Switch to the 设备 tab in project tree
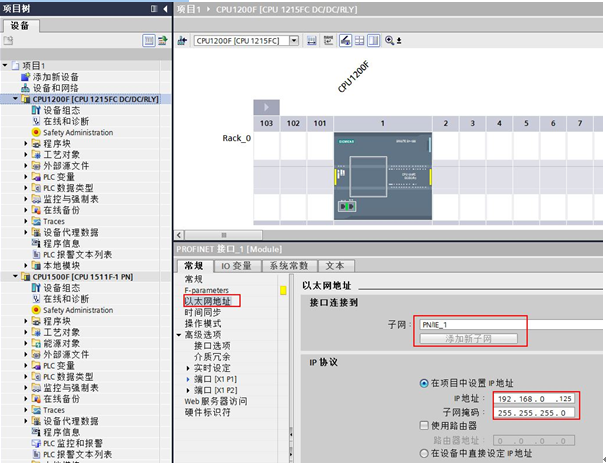Screen dimensions: 606x466 coord(20,26)
